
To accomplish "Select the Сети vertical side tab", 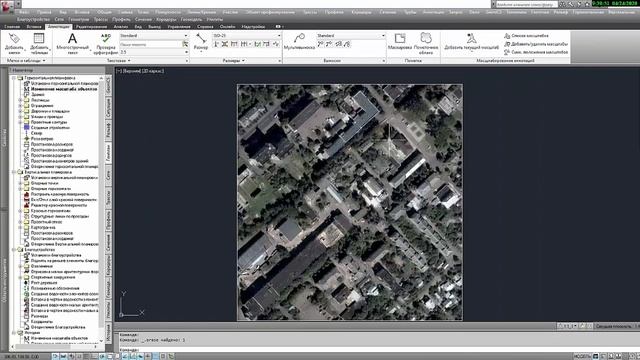I will point(109,175).
